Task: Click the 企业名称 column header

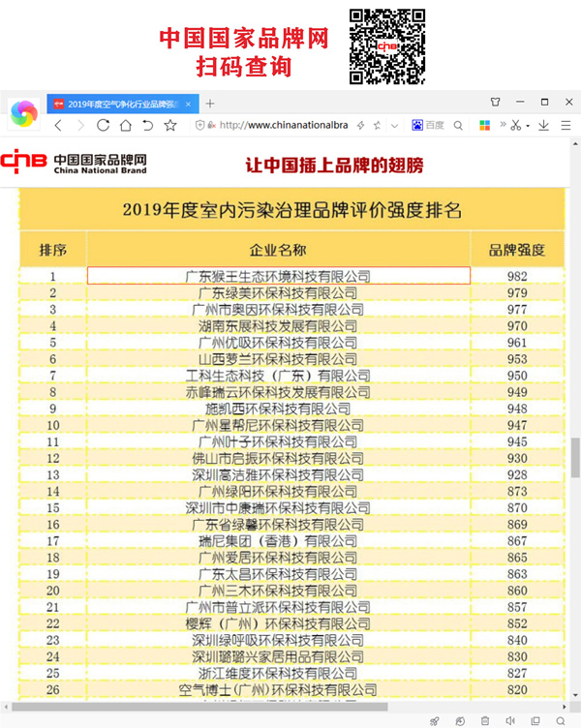Action: (x=278, y=250)
